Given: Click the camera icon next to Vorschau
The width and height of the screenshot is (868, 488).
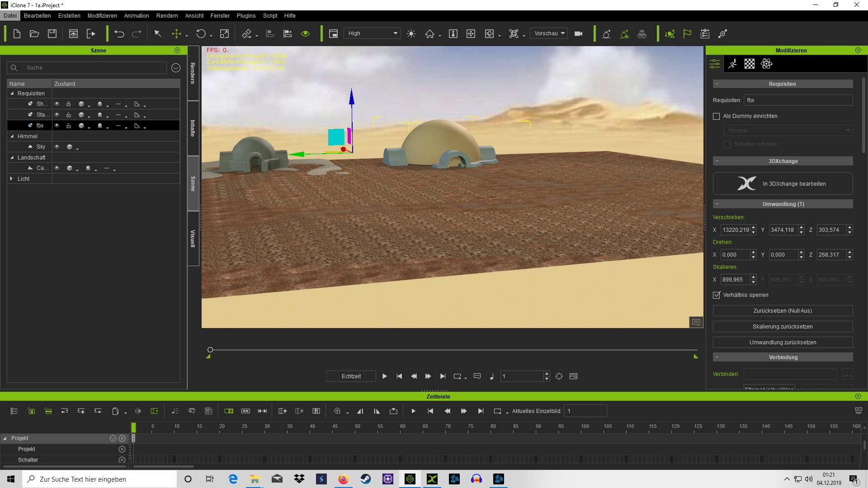Looking at the screenshot, I should pyautogui.click(x=578, y=34).
